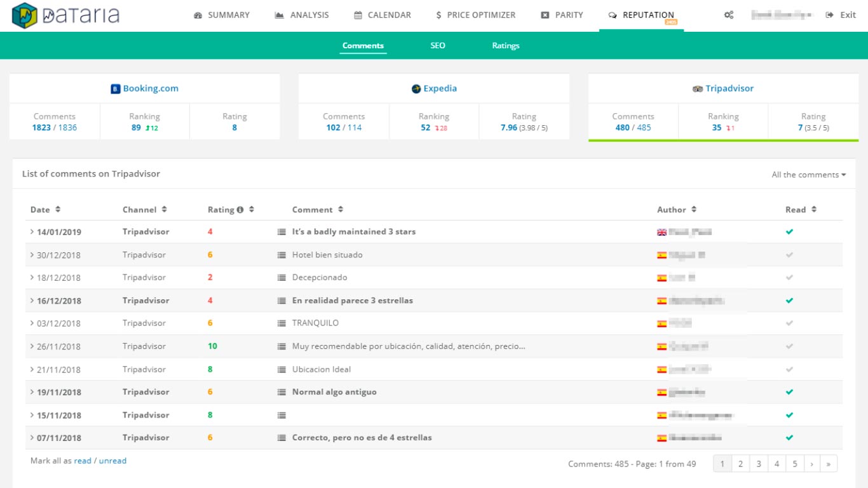
Task: Open comment details icon for Normal algo antiguo
Action: click(x=281, y=392)
